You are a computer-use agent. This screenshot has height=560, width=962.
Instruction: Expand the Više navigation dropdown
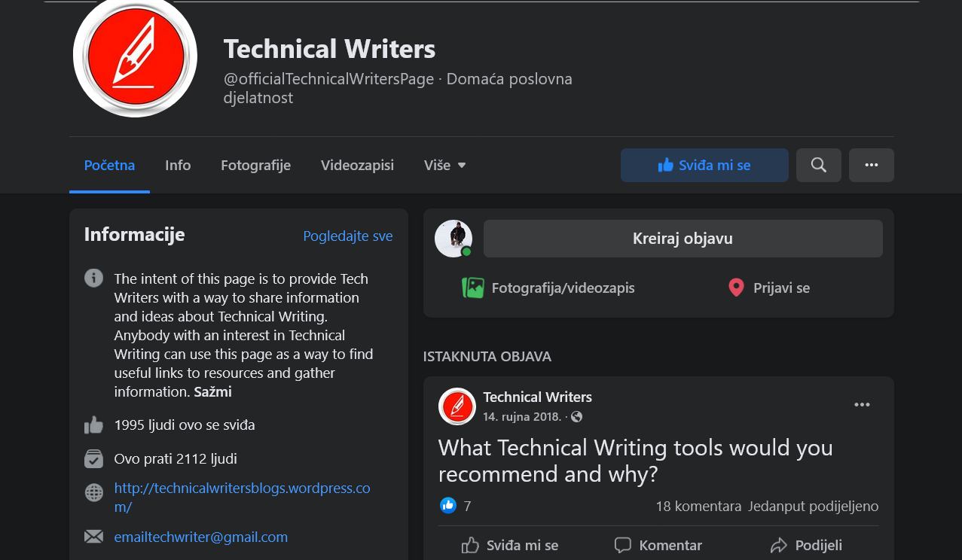[444, 165]
